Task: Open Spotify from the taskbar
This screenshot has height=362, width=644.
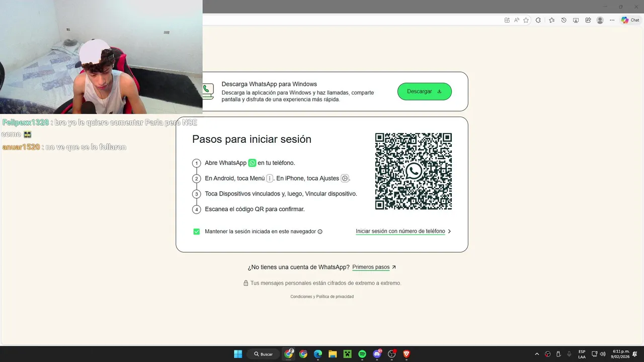Action: pos(362,354)
